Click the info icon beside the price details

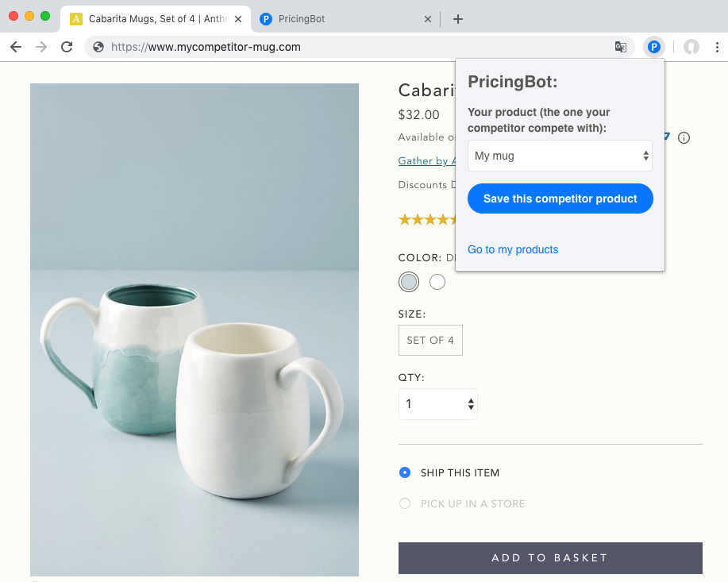point(684,138)
